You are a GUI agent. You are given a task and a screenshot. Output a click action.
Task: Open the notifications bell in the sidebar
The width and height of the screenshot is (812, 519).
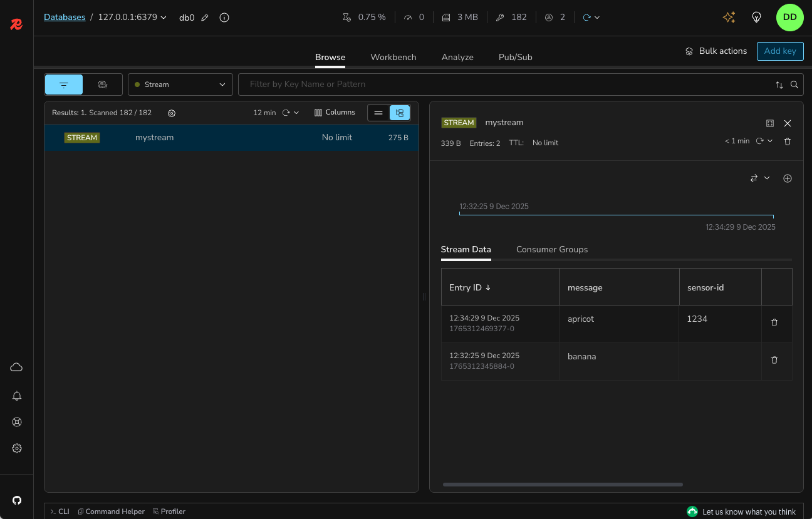point(17,396)
